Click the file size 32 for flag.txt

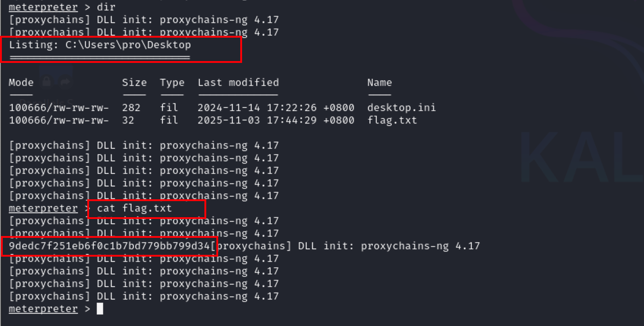pos(128,120)
